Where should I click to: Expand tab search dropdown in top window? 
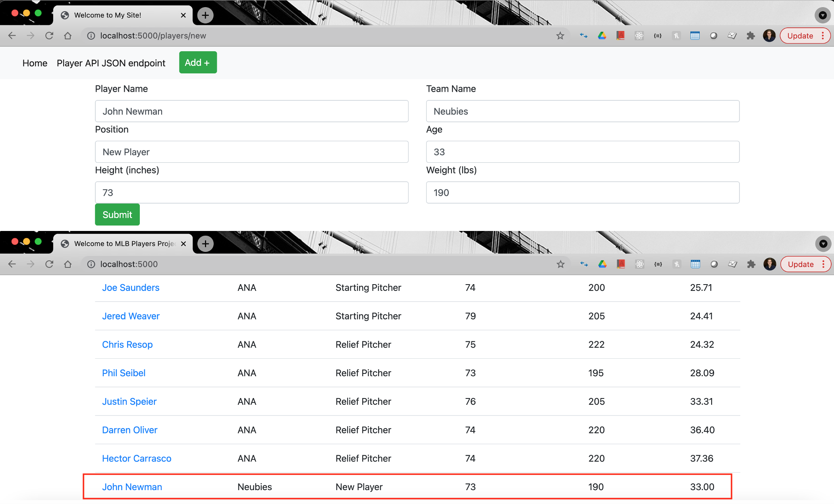pos(822,15)
